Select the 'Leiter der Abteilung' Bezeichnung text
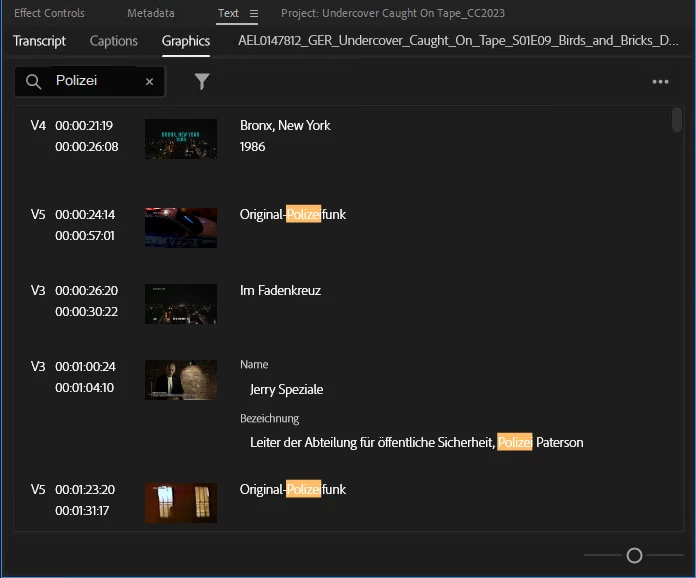 click(x=416, y=443)
